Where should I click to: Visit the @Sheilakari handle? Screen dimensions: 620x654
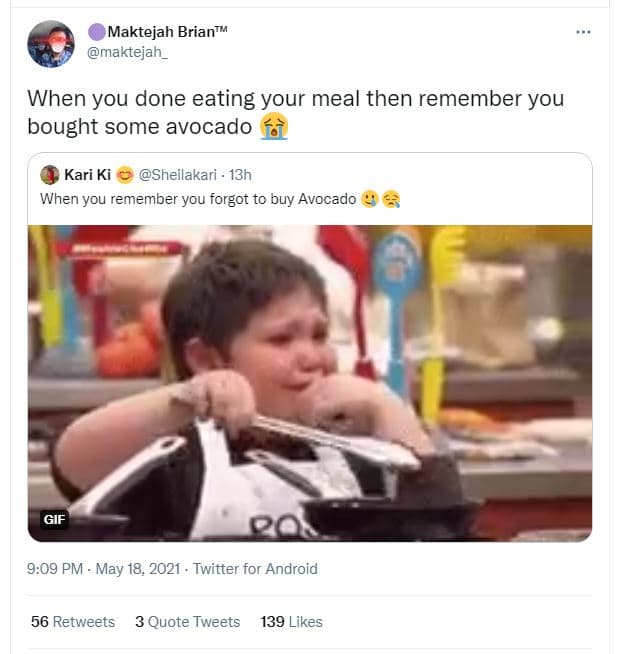[x=182, y=175]
